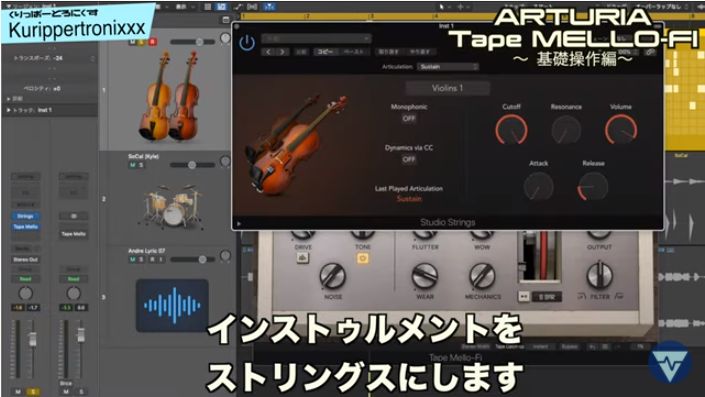Viewport: 705px width, 397px height.
Task: Click the WEAR knob on Tape Mello-Fi
Action: (424, 276)
